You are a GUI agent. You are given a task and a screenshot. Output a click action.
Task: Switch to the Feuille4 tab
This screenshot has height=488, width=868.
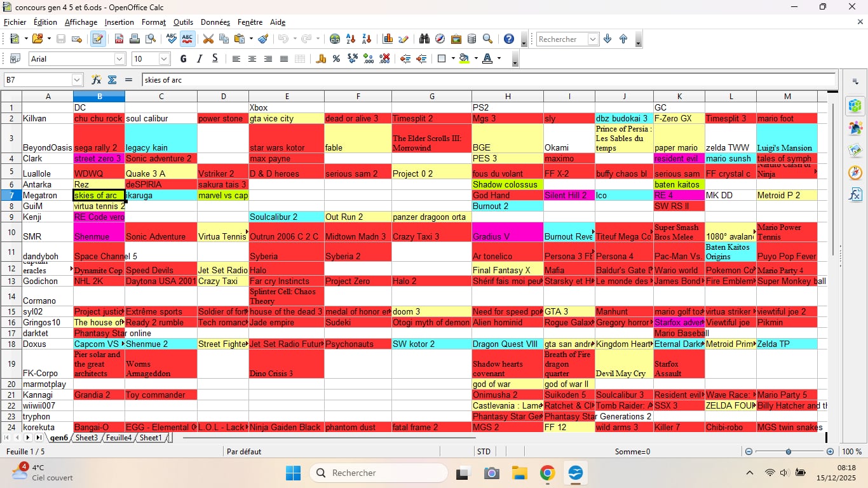pos(119,438)
